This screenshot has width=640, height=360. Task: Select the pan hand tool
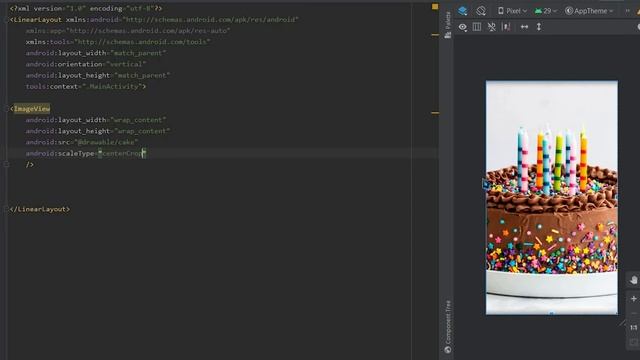633,280
